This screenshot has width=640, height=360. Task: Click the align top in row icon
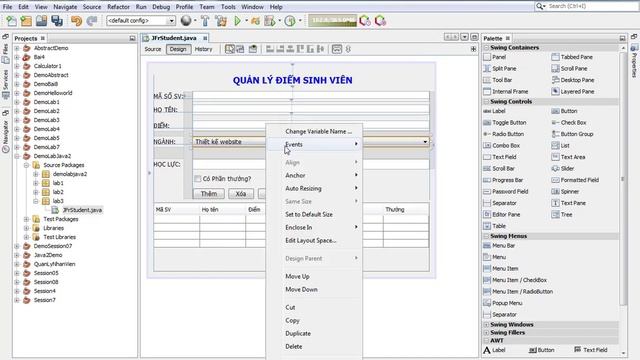pyautogui.click(x=300, y=49)
